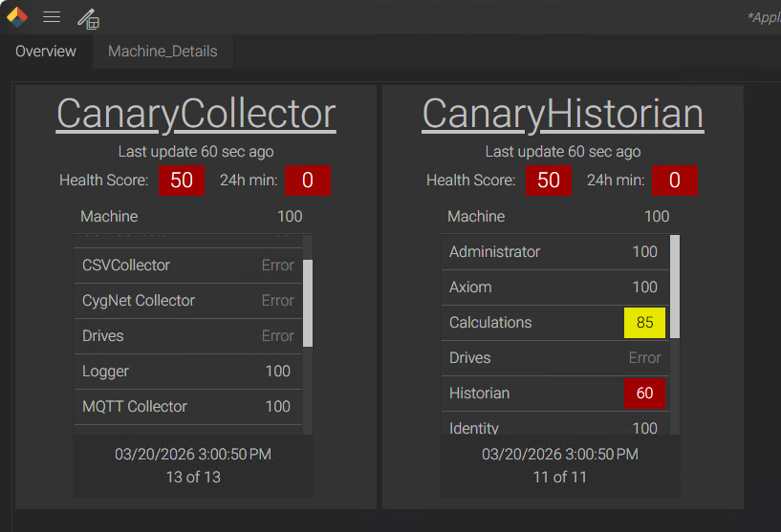The height and width of the screenshot is (532, 781).
Task: Click Machine label in CanaryCollector card
Action: click(109, 217)
